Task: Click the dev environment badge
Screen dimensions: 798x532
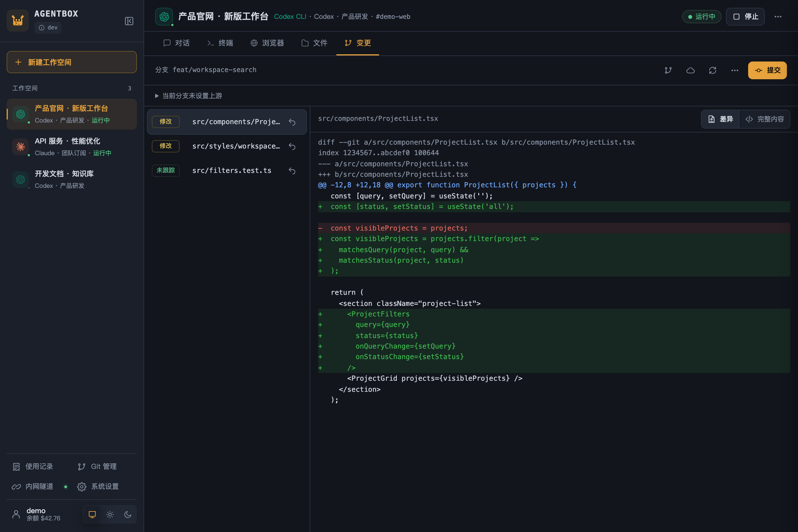Action: pos(48,27)
